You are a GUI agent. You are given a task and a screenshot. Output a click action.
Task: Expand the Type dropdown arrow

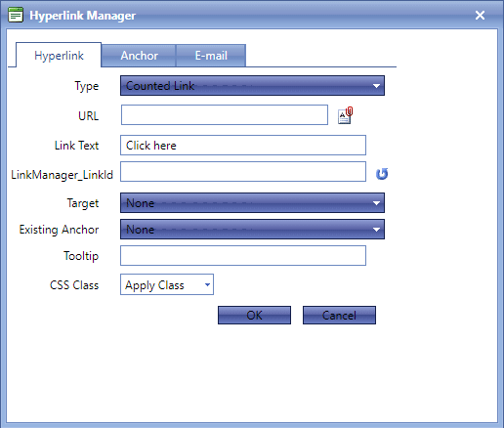point(376,86)
